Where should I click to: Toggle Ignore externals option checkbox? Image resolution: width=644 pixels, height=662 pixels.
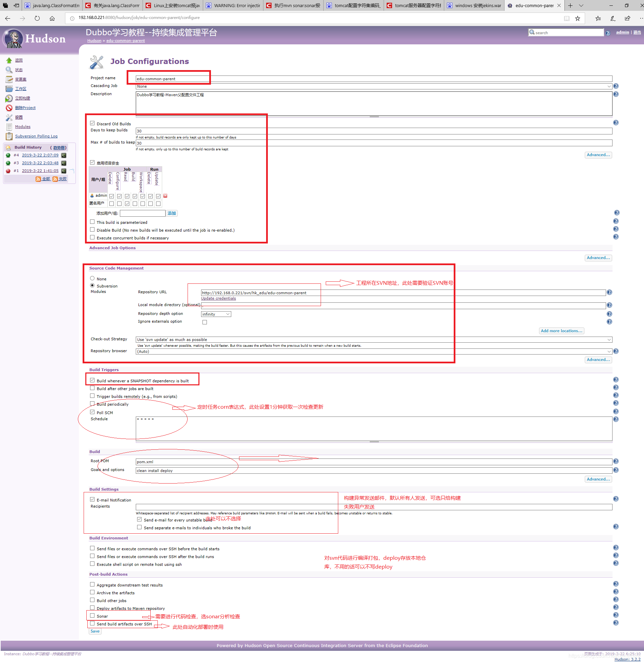tap(205, 322)
